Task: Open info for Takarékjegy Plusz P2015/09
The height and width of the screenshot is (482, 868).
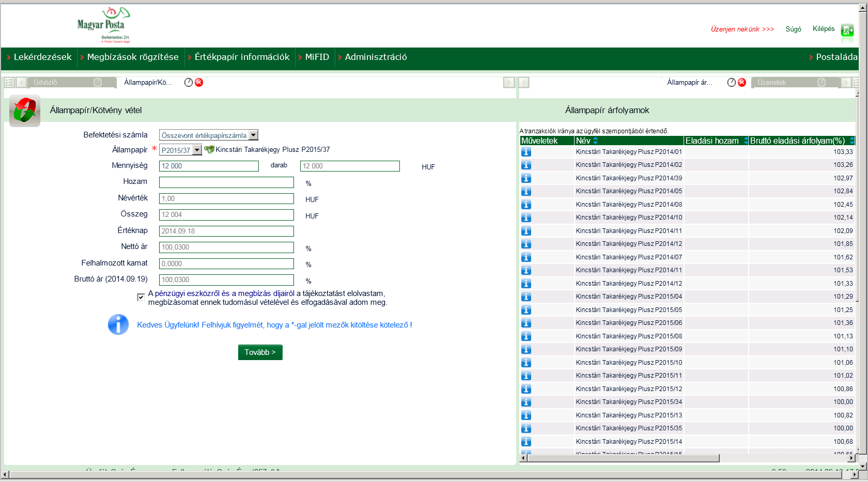Action: (x=526, y=349)
